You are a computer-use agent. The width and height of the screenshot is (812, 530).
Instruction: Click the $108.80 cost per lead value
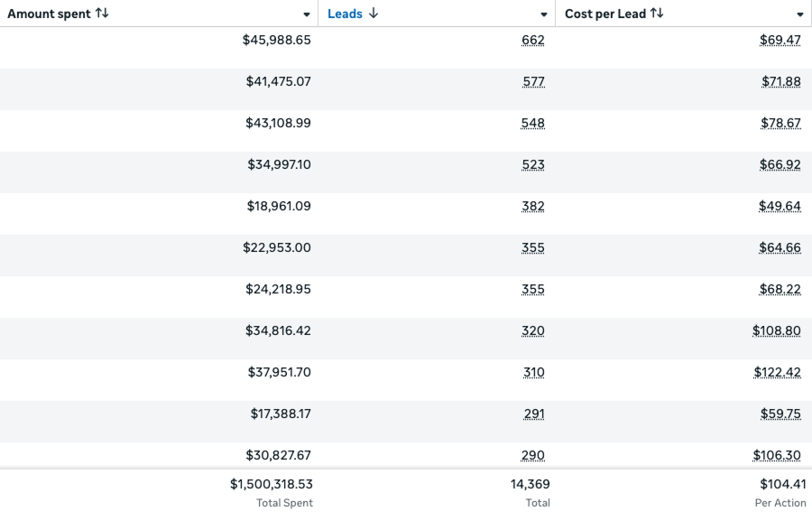pos(777,330)
